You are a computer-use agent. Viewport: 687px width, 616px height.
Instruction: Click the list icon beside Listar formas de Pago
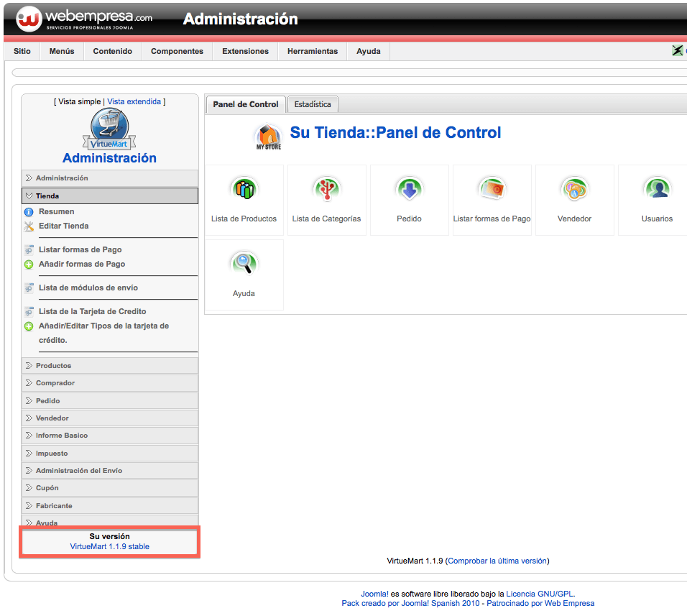[29, 250]
